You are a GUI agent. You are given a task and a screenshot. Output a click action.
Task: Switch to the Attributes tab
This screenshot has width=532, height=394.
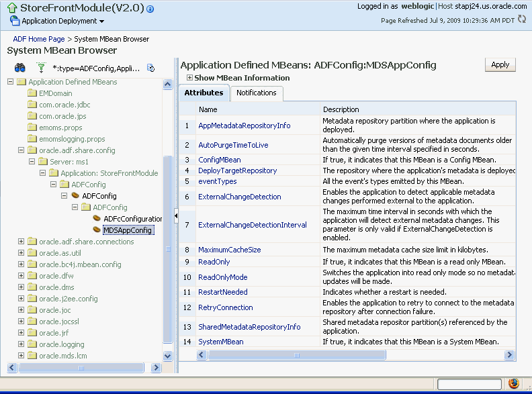204,93
